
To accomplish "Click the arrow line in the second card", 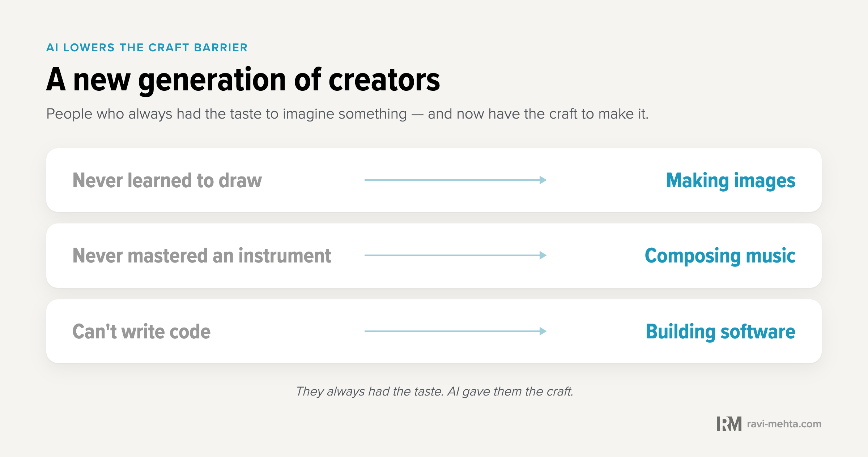I will coord(456,255).
